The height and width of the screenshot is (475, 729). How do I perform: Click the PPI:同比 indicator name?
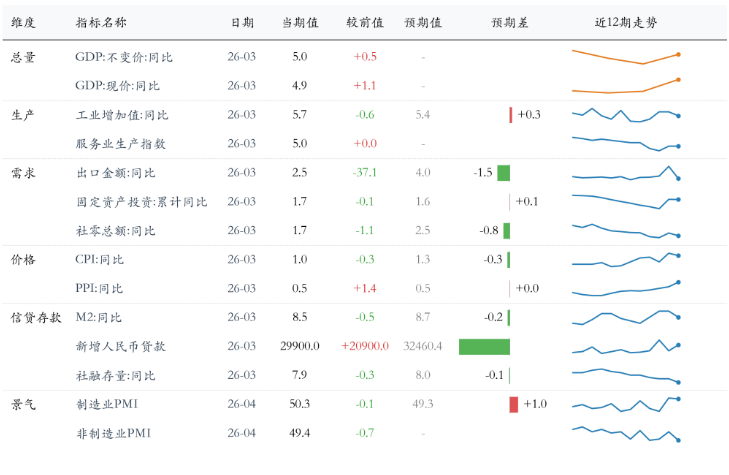click(x=99, y=289)
